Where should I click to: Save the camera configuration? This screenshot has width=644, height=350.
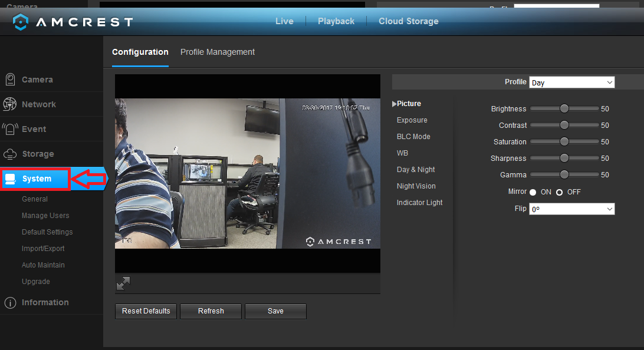[275, 311]
